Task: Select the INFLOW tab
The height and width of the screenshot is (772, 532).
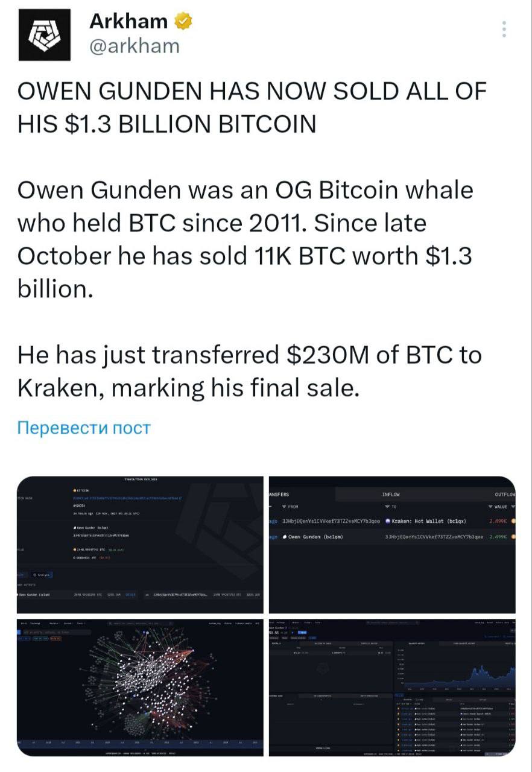Action: coord(392,494)
